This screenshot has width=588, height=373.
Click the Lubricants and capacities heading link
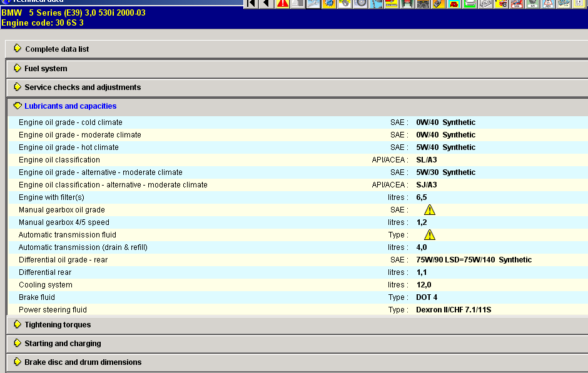[71, 106]
